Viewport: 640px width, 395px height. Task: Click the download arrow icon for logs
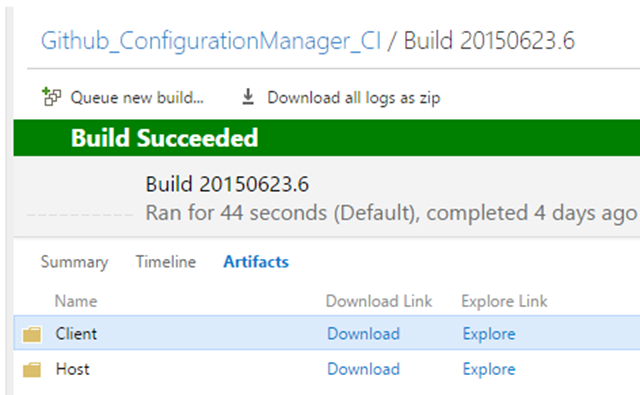[x=248, y=97]
